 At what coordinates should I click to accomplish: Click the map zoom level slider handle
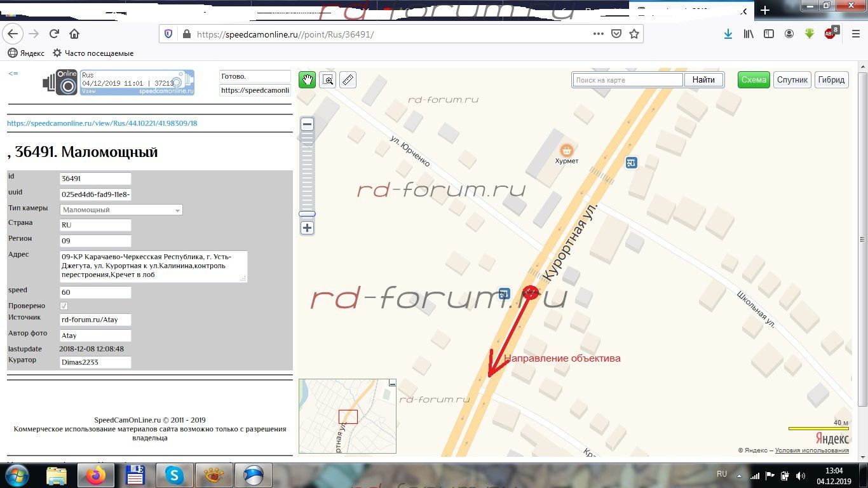coord(307,214)
